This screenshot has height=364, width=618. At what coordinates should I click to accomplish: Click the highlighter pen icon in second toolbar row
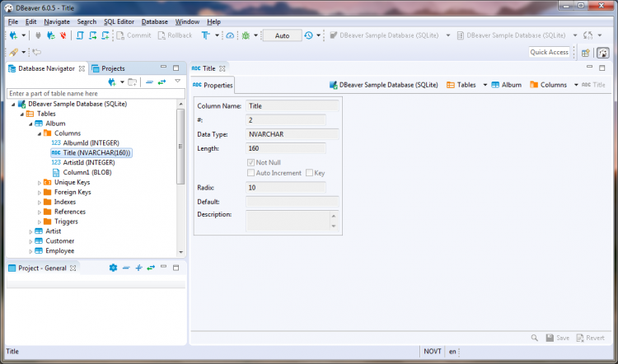pyautogui.click(x=13, y=52)
